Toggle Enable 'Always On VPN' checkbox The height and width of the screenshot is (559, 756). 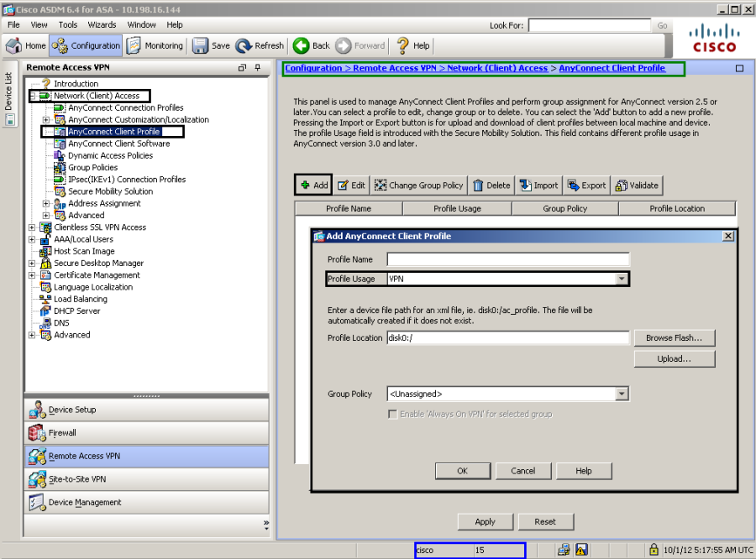pyautogui.click(x=393, y=414)
